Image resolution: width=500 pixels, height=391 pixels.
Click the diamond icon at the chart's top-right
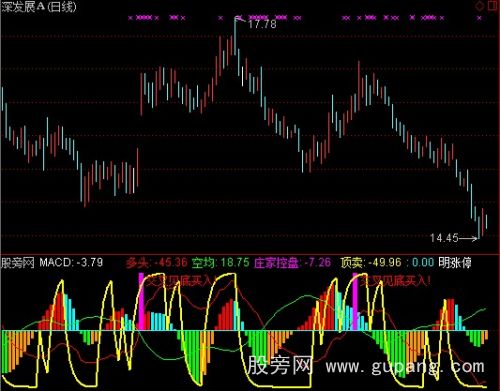pyautogui.click(x=479, y=6)
